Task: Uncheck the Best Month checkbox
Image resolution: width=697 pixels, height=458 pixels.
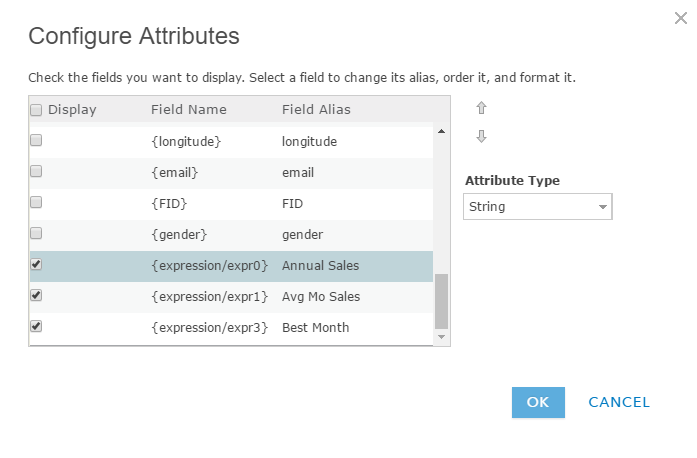Action: click(36, 327)
